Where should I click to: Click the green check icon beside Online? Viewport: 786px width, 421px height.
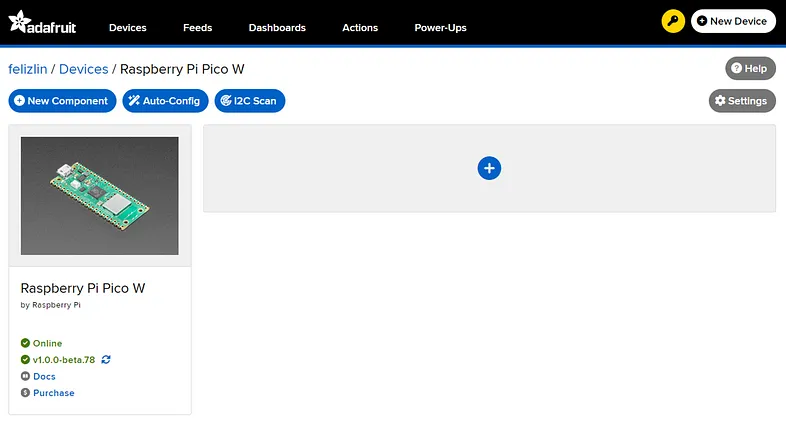click(x=25, y=343)
